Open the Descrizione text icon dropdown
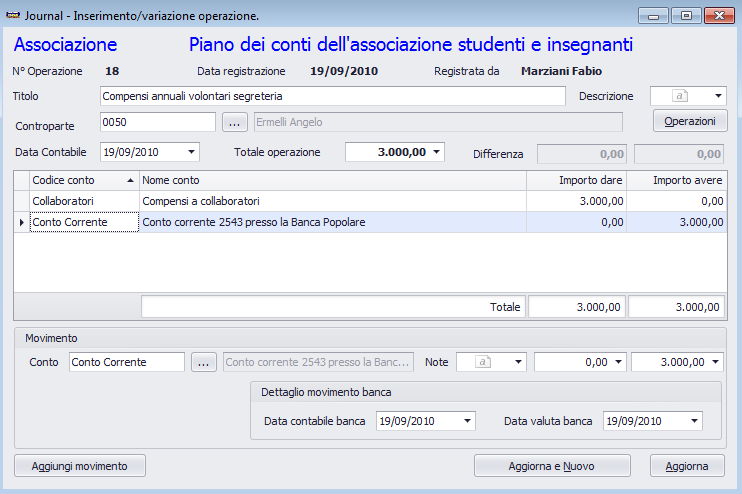 [x=718, y=96]
